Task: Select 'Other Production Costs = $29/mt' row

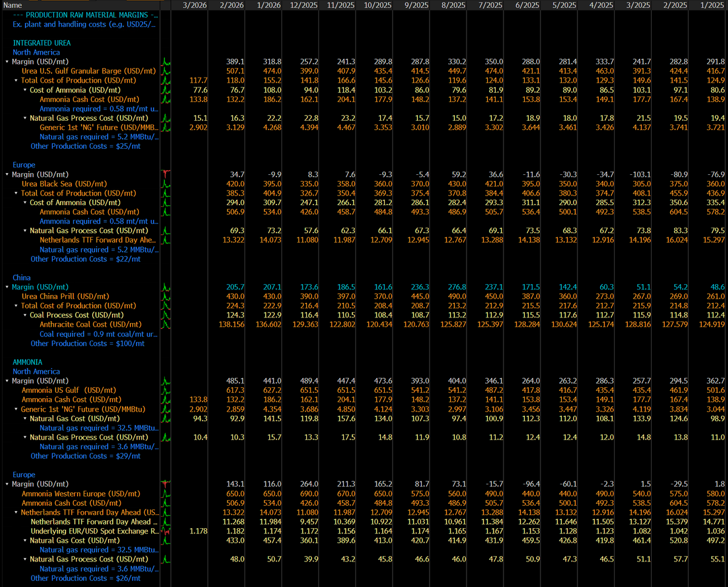Action: 86,456
